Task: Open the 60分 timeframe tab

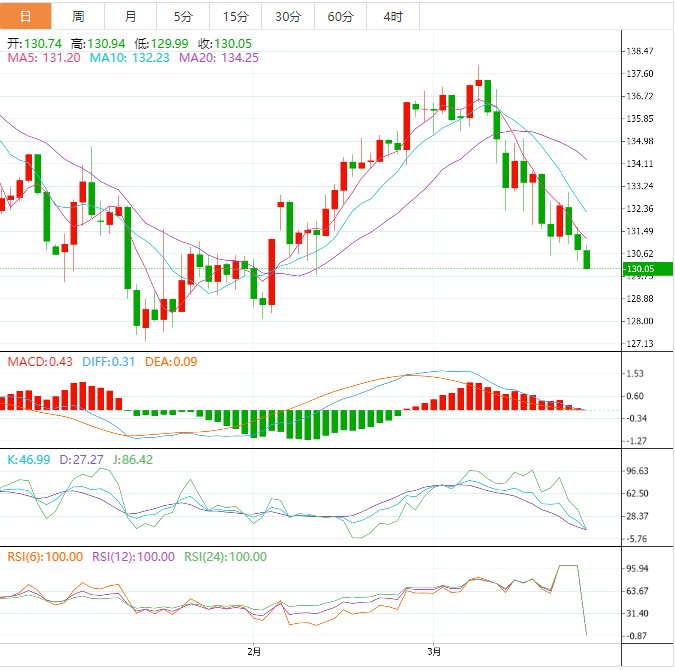Action: [341, 16]
